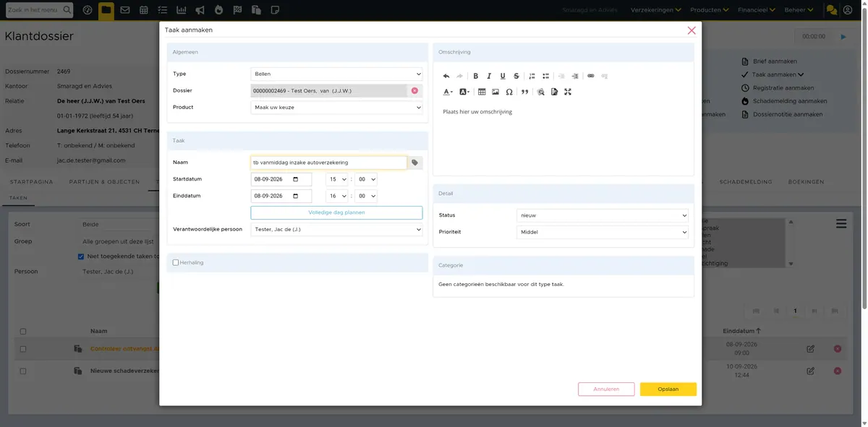Click the Startdatum date field
The image size is (868, 427).
click(x=281, y=179)
